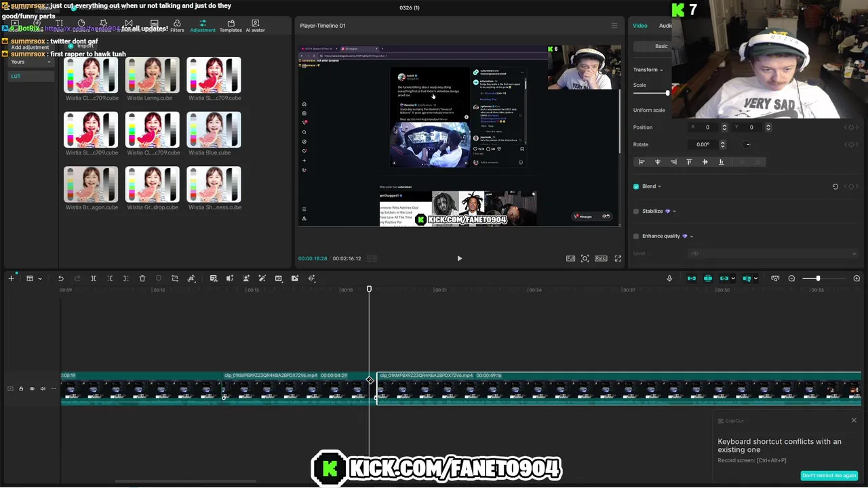Align clip horizontal center
This screenshot has width=868, height=488.
click(657, 162)
